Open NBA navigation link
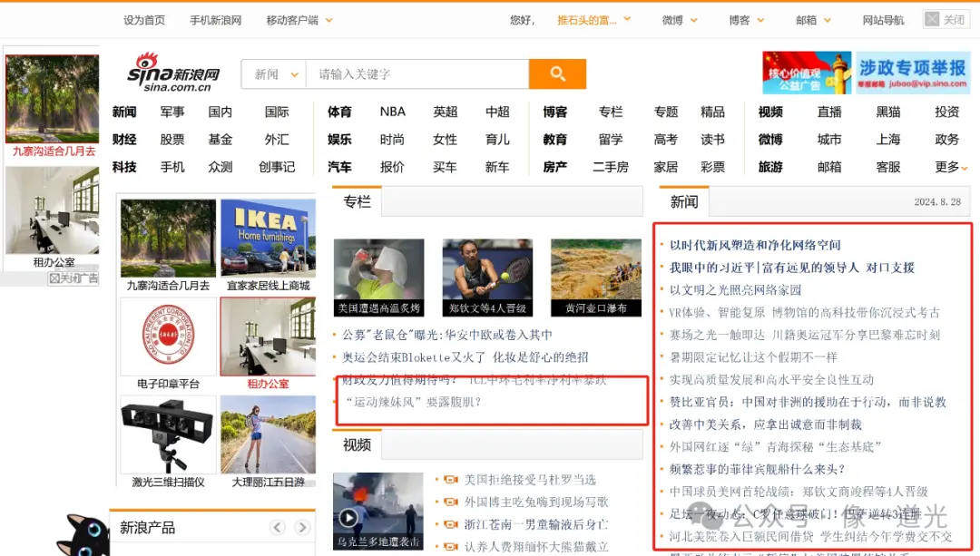Image resolution: width=980 pixels, height=556 pixels. tap(393, 112)
